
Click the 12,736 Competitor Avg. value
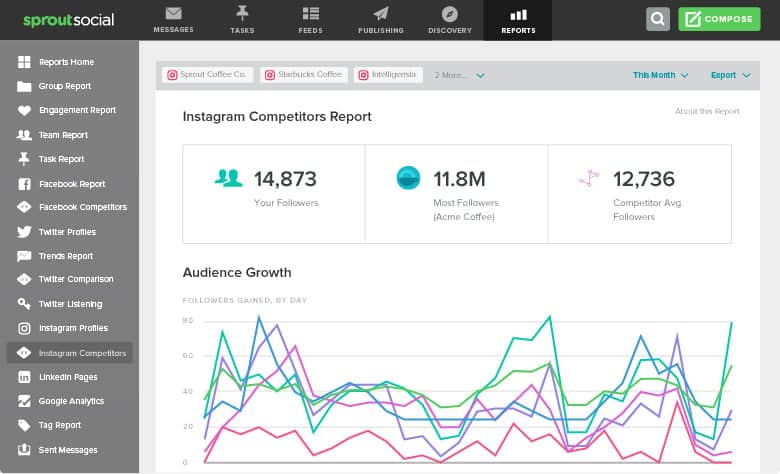point(644,179)
